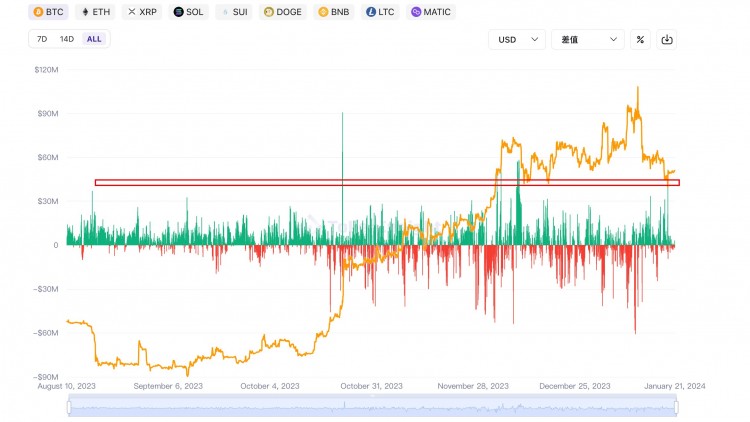Screen dimensions: 750x422
Task: Click the $60M axis label
Action: click(x=48, y=157)
